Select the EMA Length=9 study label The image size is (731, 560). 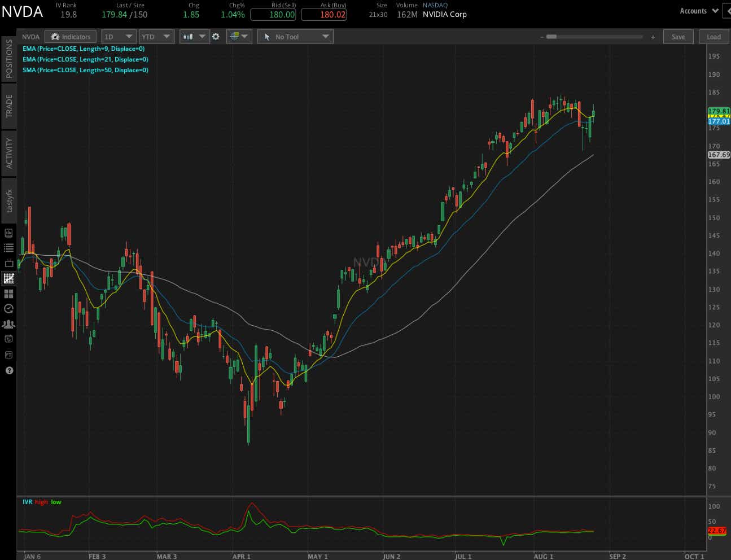[x=84, y=49]
